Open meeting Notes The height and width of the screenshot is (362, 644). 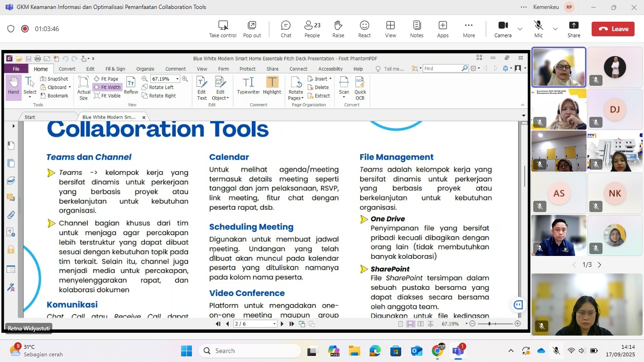(417, 29)
